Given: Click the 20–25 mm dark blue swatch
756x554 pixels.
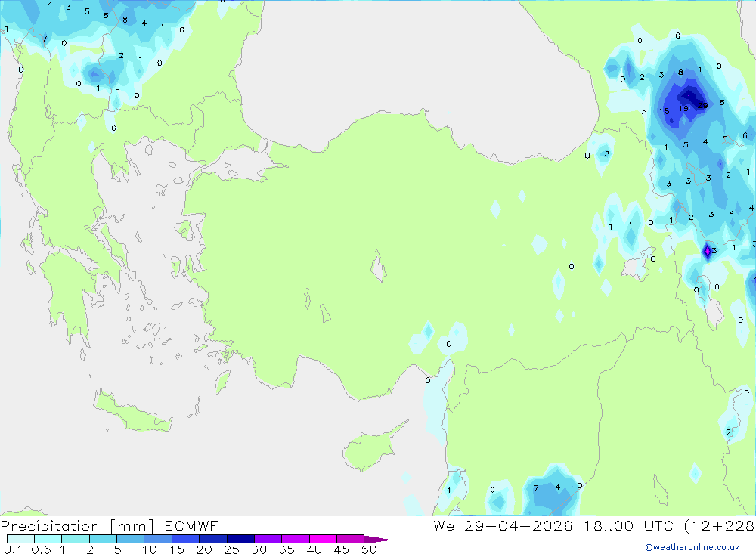Looking at the screenshot, I should (x=212, y=539).
